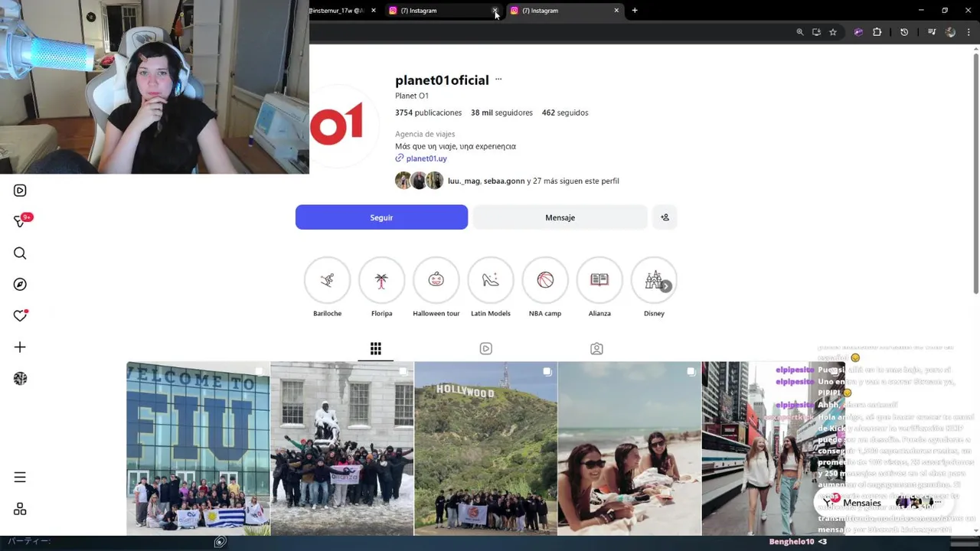Show next highlights with arrow
Screen dimensions: 980x551
(x=666, y=286)
